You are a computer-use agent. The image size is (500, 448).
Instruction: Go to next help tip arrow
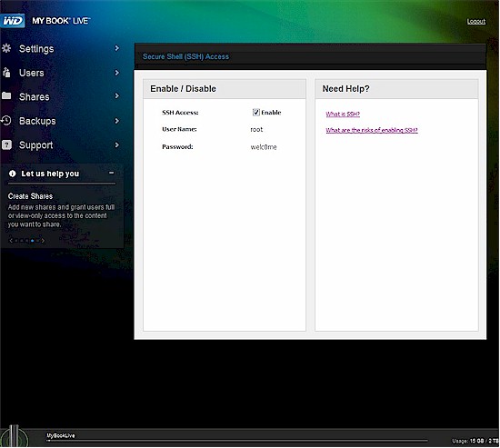(x=43, y=241)
